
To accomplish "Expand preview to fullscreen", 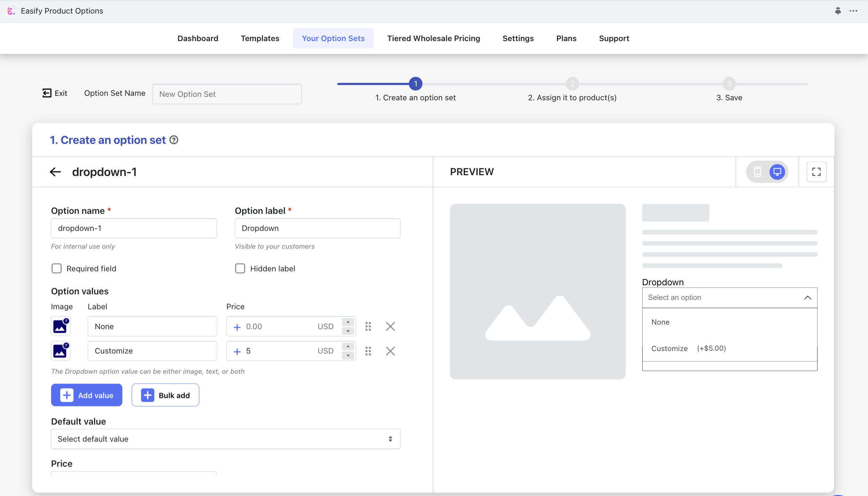I will click(x=816, y=172).
